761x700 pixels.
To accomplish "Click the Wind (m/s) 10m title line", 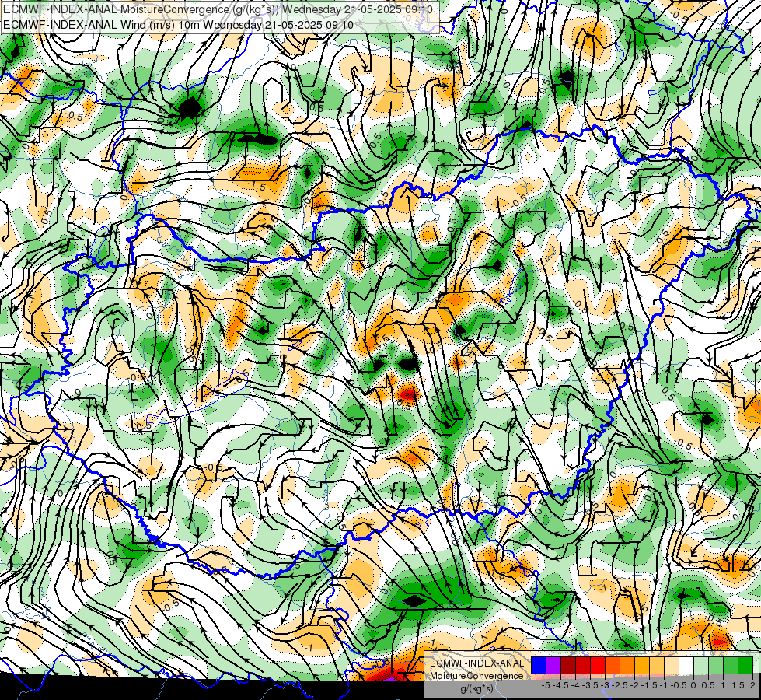I will point(178,25).
